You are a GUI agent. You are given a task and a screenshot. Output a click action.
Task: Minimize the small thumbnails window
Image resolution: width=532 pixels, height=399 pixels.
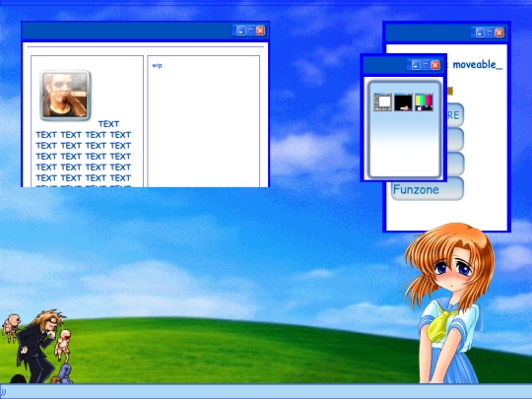click(x=416, y=65)
